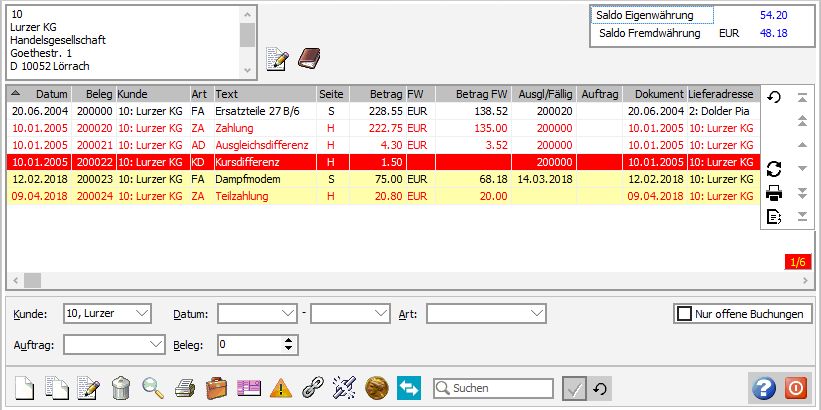The height and width of the screenshot is (410, 821).
Task: Click the chain link icon
Action: 313,388
